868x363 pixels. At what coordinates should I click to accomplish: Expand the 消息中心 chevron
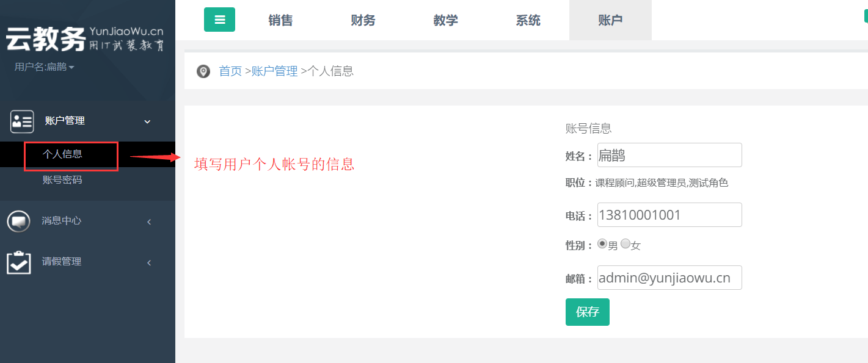coord(149,221)
